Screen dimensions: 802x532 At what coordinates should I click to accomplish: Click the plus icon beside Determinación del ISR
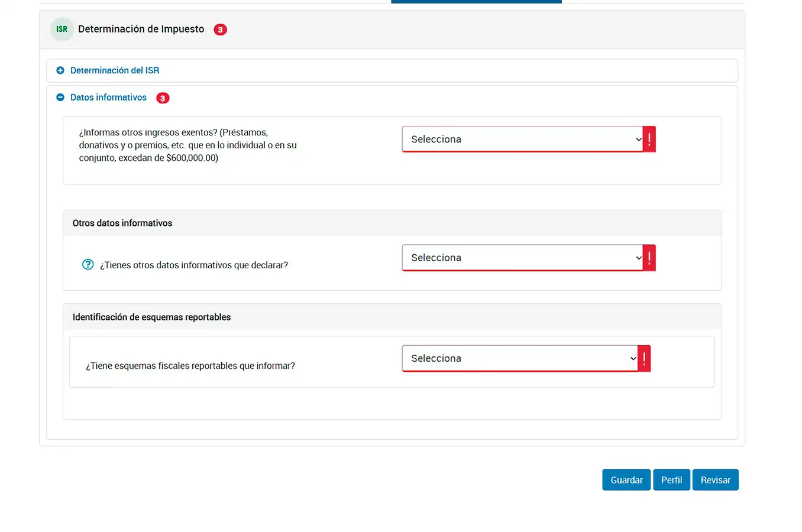click(x=60, y=70)
